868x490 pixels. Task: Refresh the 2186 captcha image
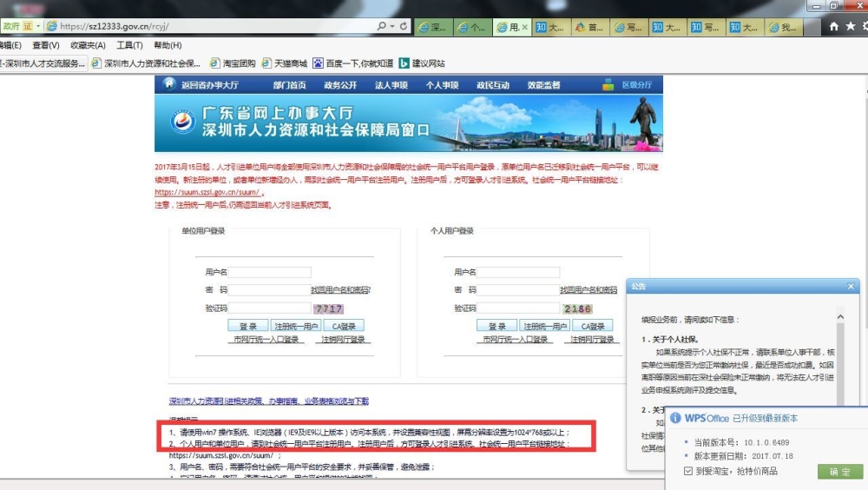(x=577, y=308)
